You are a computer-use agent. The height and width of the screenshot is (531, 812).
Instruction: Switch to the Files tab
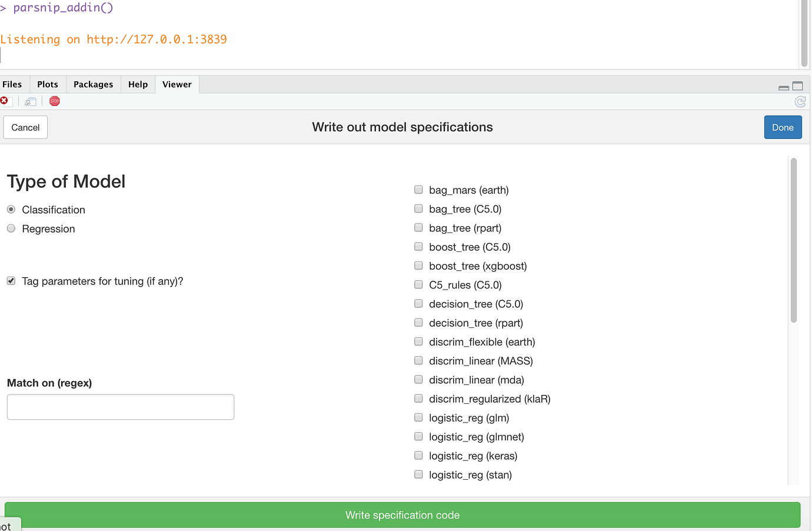pyautogui.click(x=12, y=84)
